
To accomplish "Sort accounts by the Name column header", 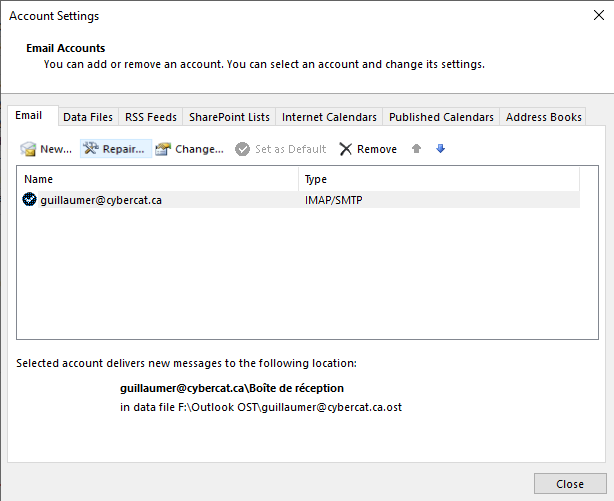I will 158,179.
